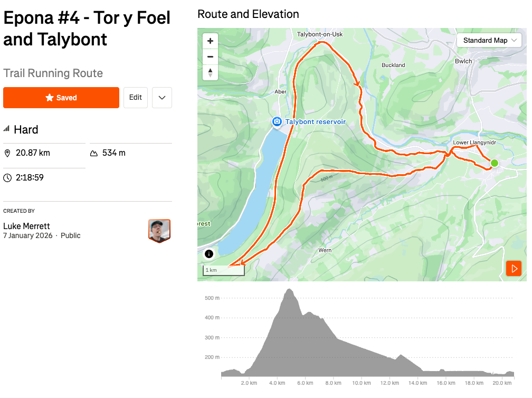Zoom out on the route map
This screenshot has height=398, width=532.
[x=210, y=56]
